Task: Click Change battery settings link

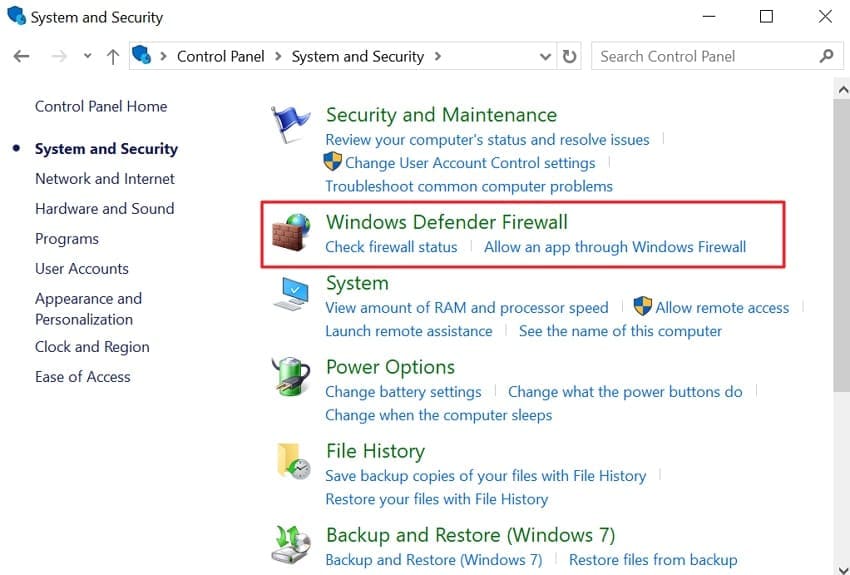Action: [403, 392]
